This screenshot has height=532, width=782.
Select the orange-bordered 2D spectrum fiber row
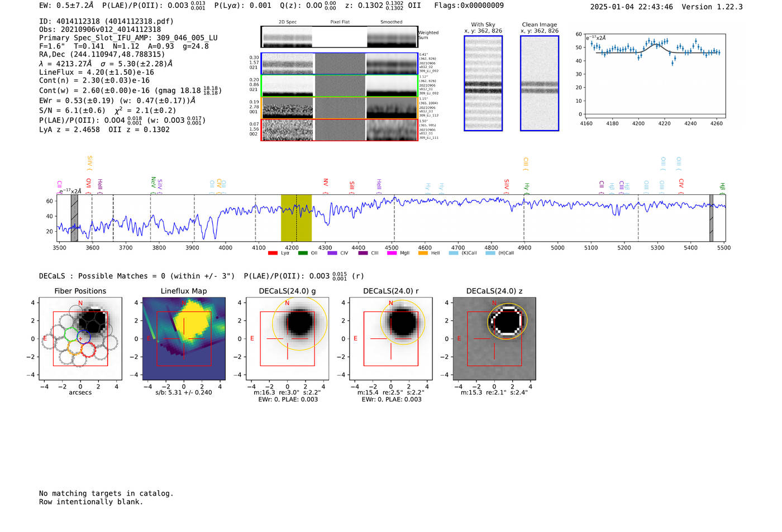point(340,108)
